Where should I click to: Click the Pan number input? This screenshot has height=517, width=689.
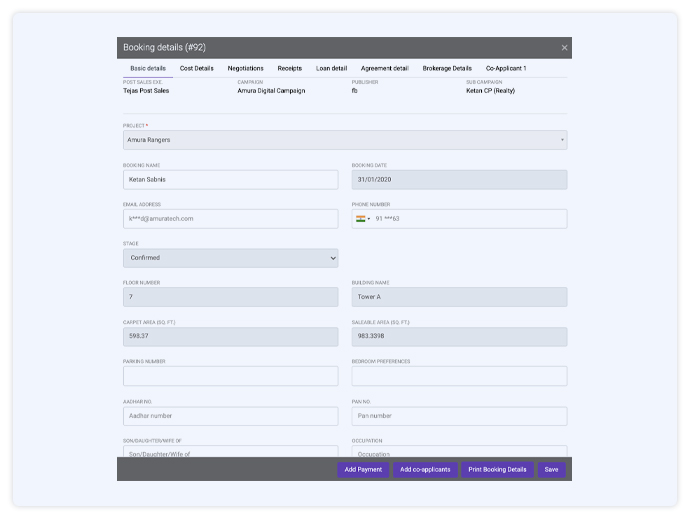[x=459, y=416]
